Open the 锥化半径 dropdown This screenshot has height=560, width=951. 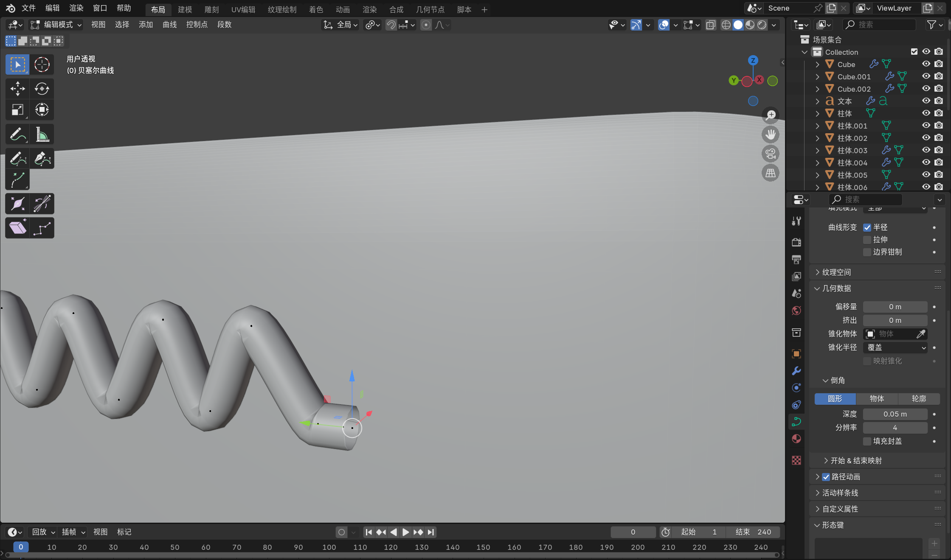click(895, 347)
